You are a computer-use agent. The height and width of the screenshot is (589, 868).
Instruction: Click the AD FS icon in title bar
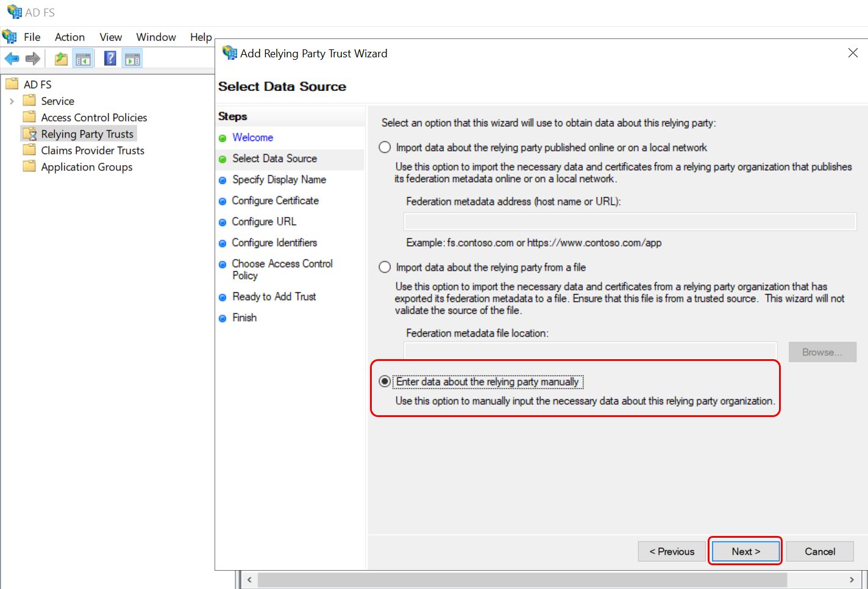tap(14, 12)
